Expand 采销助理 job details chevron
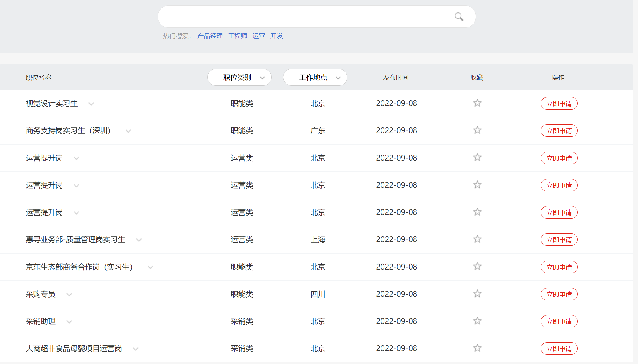The height and width of the screenshot is (364, 638). [x=69, y=322]
